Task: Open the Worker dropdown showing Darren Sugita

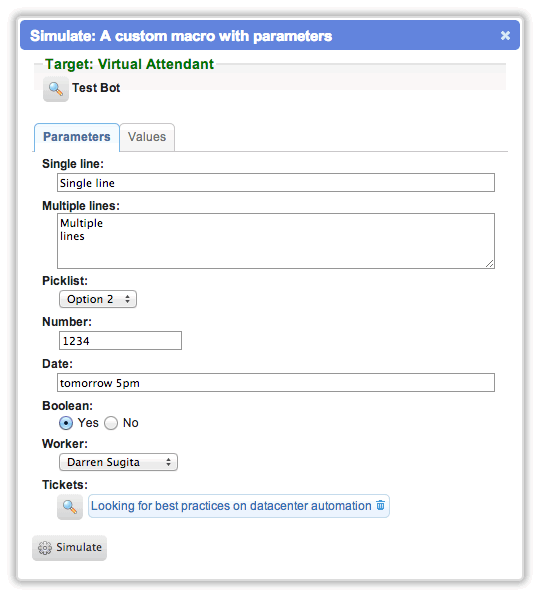Action: tap(118, 462)
